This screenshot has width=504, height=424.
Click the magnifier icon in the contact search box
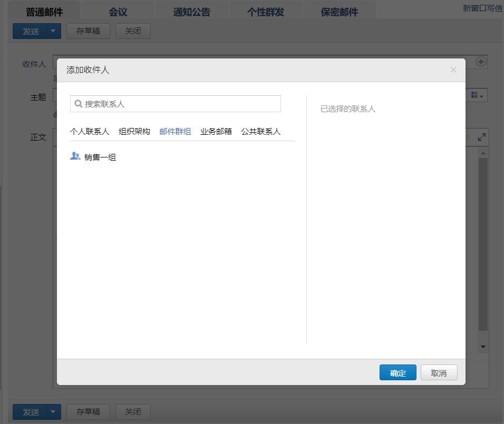click(x=78, y=104)
